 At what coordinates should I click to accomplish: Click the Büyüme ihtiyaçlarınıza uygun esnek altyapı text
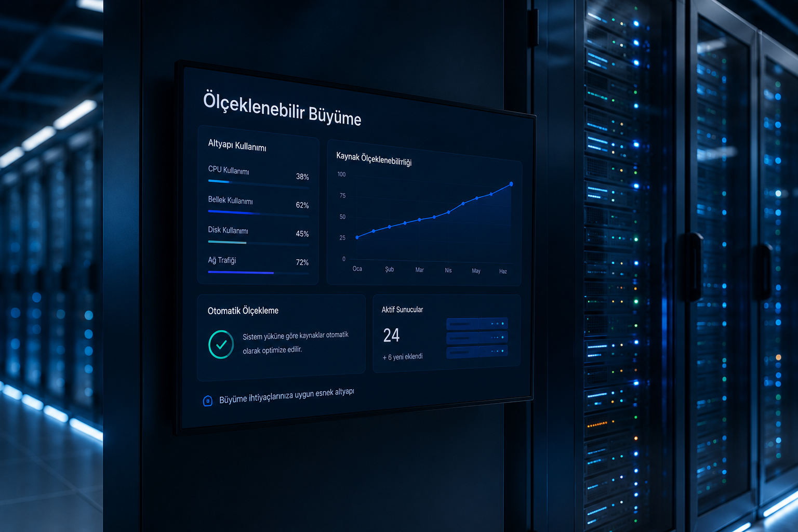point(287,396)
